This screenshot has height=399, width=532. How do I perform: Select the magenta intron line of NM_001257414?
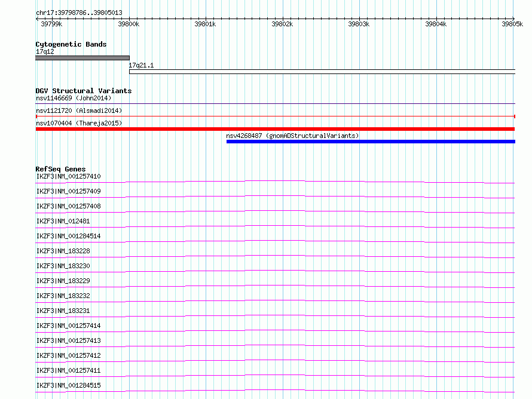coord(275,330)
